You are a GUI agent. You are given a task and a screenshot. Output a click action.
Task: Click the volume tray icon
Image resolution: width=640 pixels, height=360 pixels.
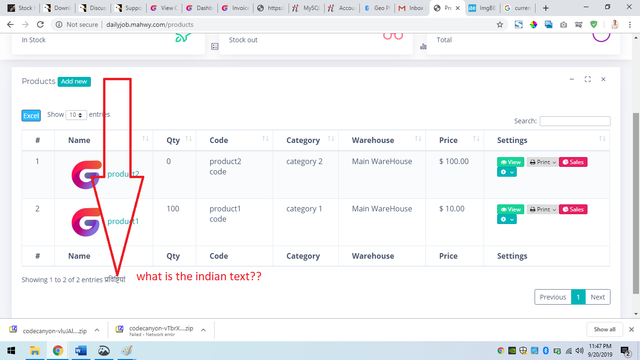point(579,351)
